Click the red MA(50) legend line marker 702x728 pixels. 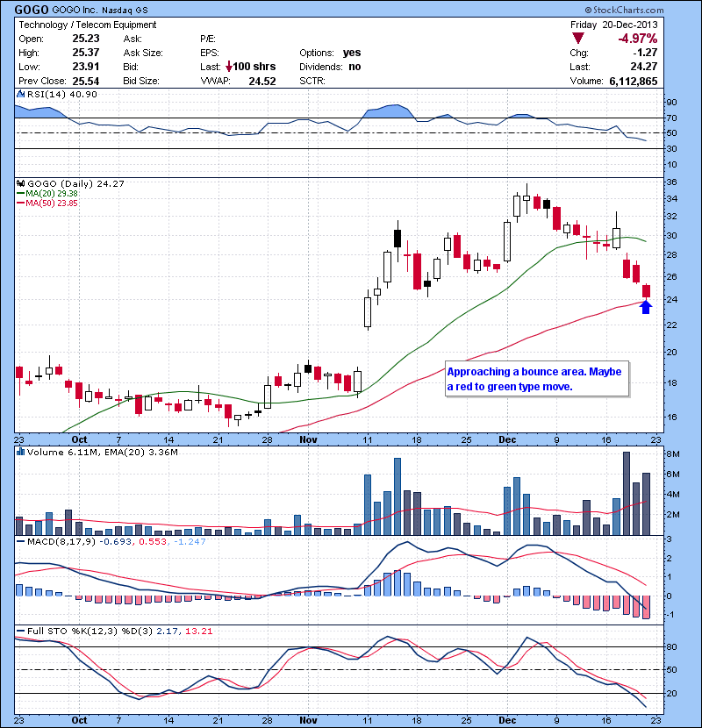tap(20, 203)
